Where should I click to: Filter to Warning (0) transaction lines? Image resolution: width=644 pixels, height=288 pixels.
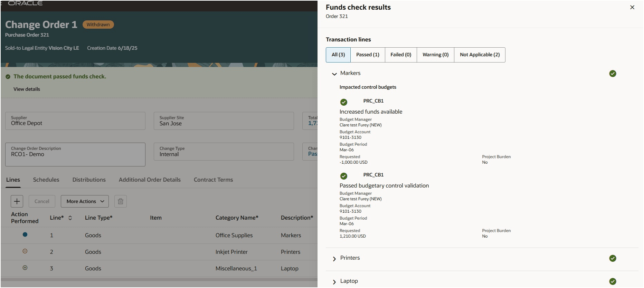(x=435, y=55)
